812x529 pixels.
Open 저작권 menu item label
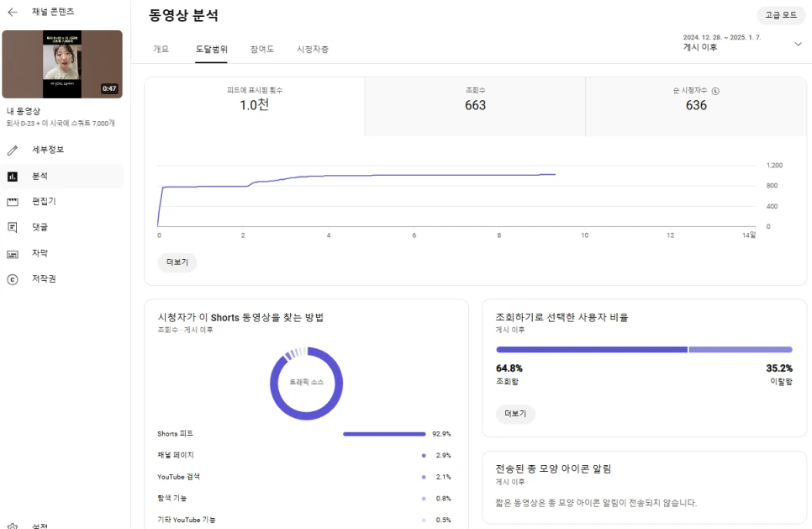(x=44, y=278)
